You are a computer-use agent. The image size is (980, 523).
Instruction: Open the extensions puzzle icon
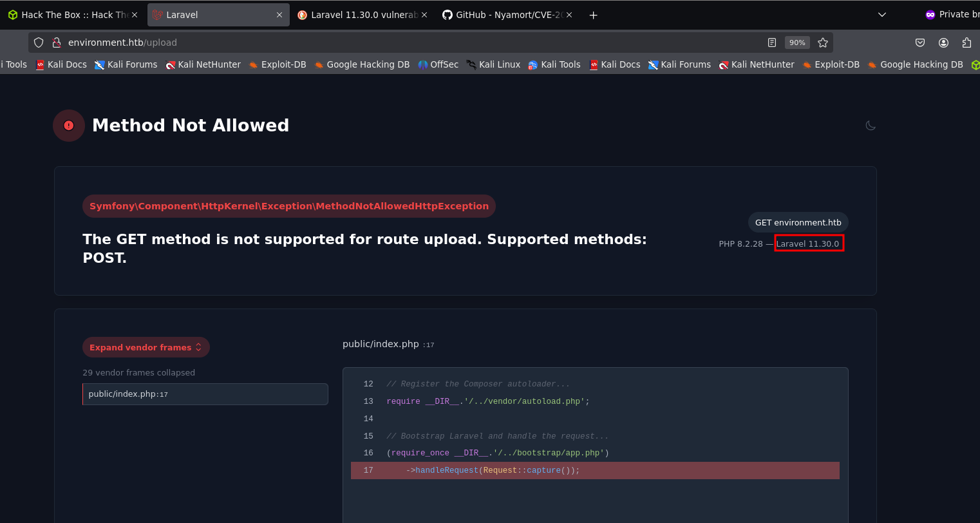(966, 43)
